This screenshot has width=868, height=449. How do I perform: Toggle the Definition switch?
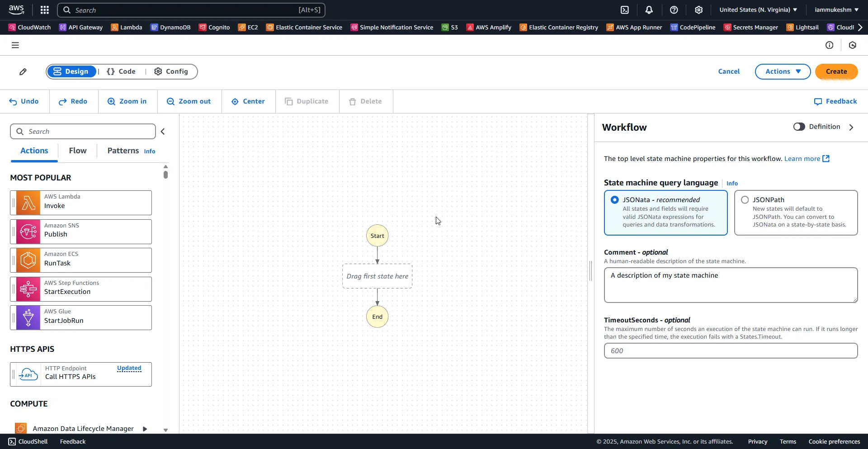pyautogui.click(x=799, y=127)
